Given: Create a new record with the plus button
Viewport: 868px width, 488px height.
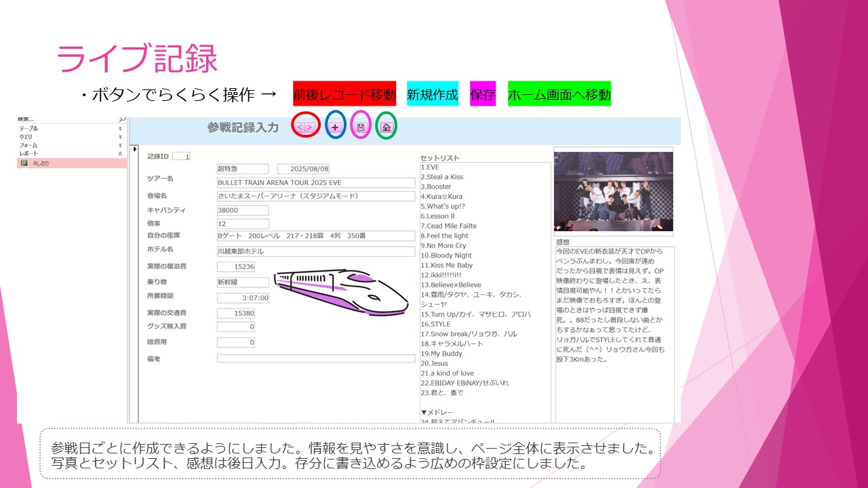Looking at the screenshot, I should coord(335,127).
